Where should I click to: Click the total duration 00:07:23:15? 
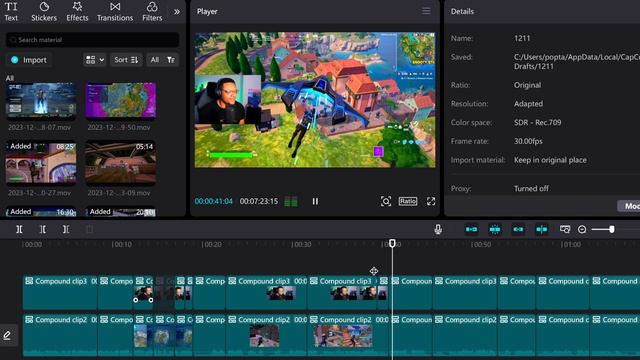point(259,201)
